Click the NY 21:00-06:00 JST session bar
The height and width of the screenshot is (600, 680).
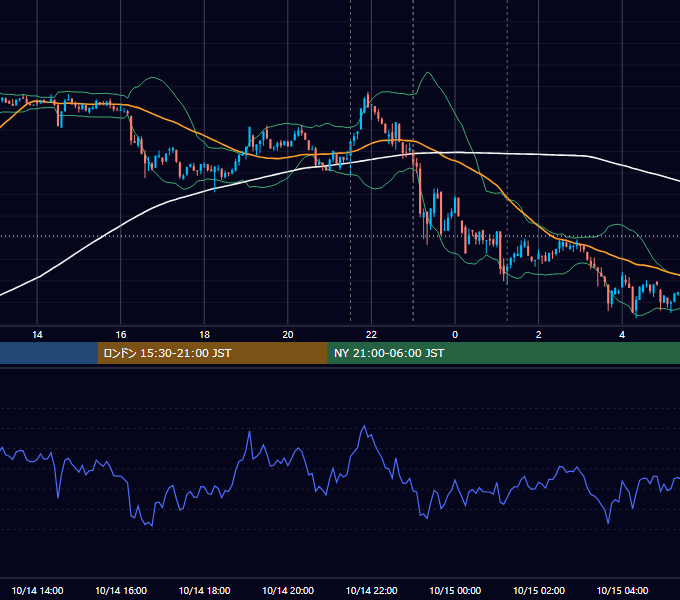[x=503, y=353]
